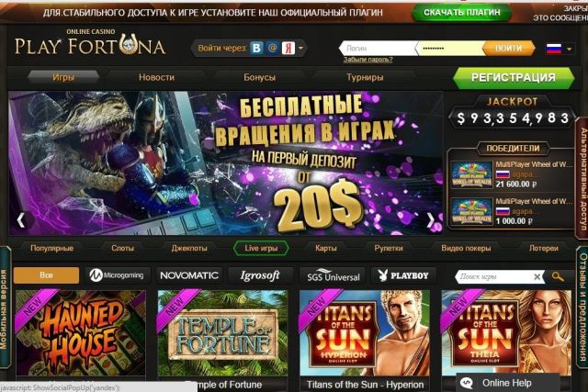
Task: Click the game search magnifier icon
Action: pos(558,276)
